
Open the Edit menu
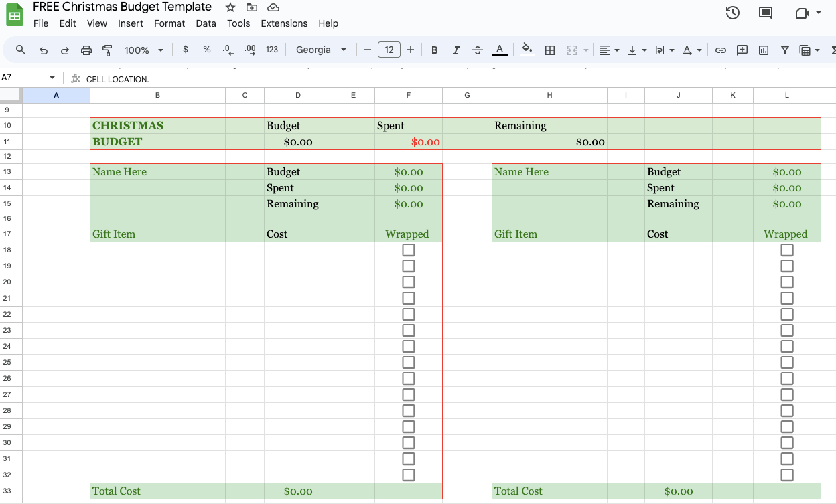68,23
